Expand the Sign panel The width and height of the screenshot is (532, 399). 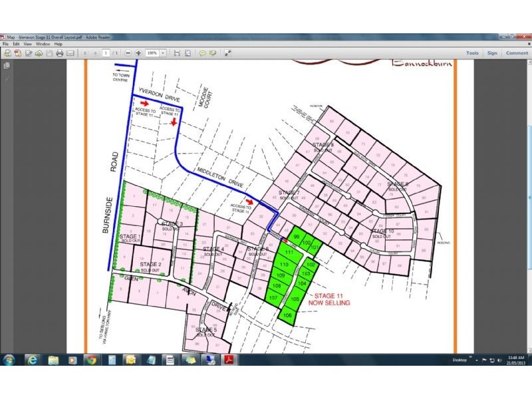click(493, 52)
